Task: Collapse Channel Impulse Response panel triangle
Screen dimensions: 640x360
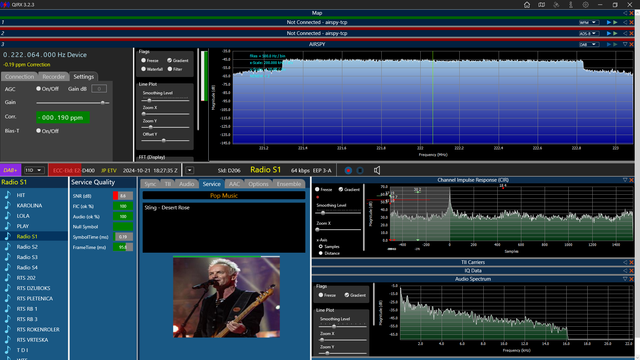Action: click(625, 180)
